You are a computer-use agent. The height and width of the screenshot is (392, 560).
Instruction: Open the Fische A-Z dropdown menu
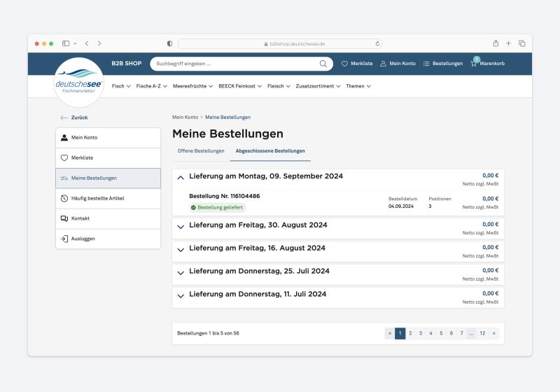(x=151, y=86)
